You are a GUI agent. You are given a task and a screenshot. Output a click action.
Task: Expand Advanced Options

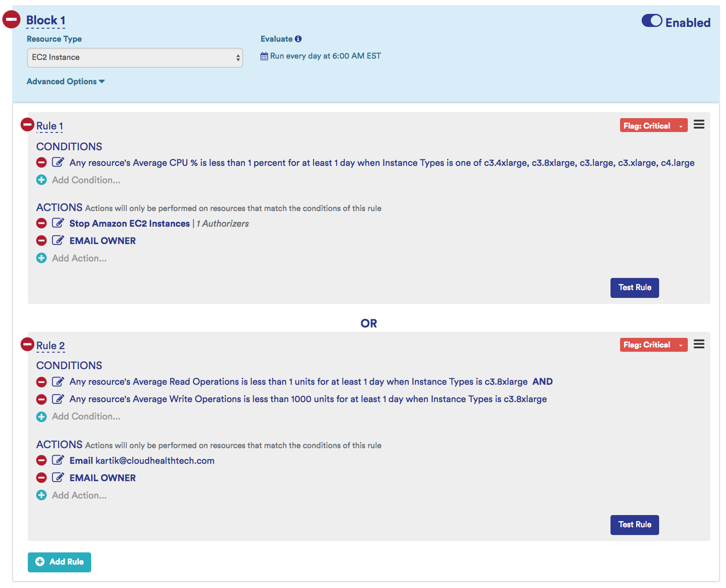pos(66,81)
